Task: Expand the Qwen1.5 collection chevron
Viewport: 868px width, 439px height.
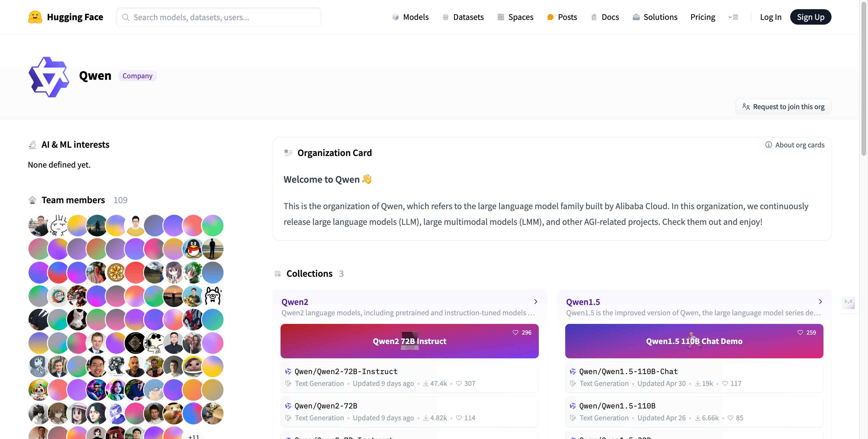Action: click(x=821, y=302)
